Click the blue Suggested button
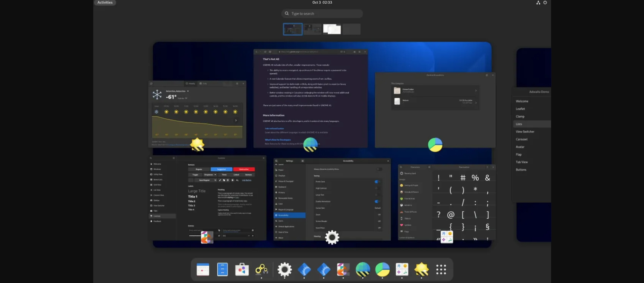The image size is (644, 283). 221,169
